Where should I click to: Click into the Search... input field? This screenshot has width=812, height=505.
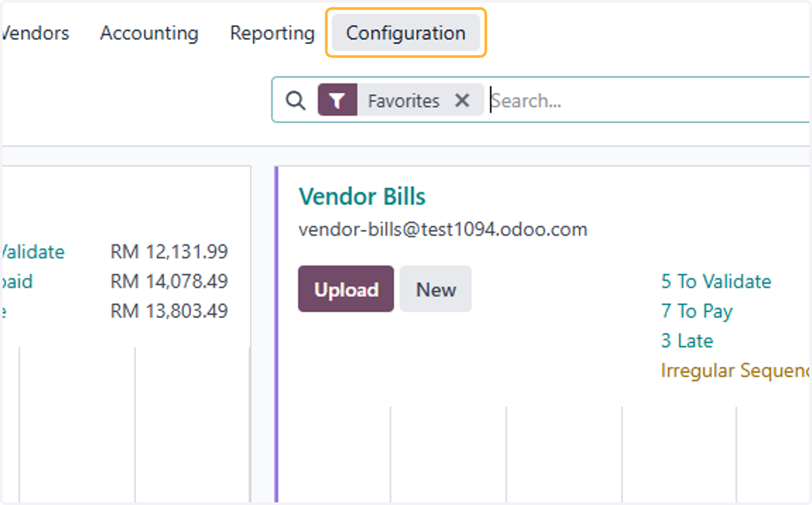[x=650, y=100]
